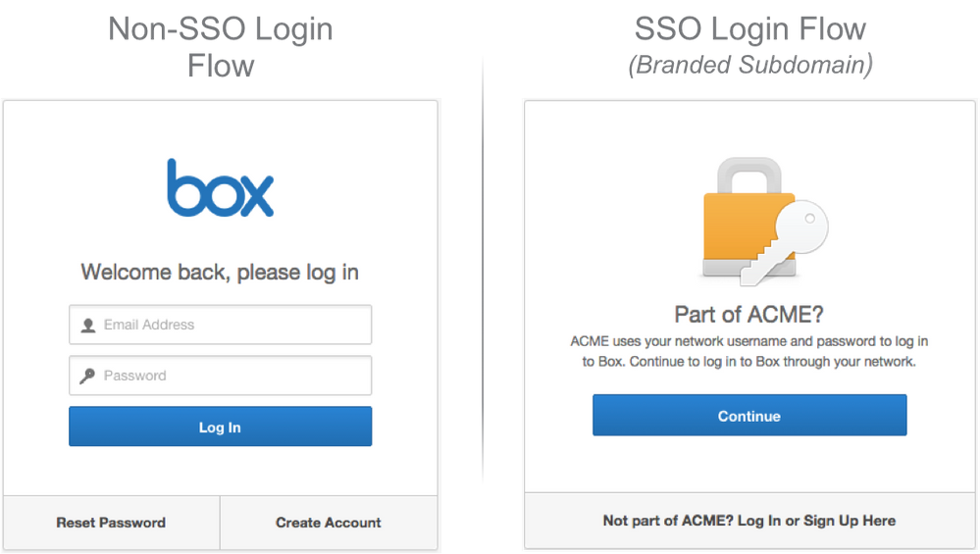Click the 'Part of ACME?' heading
Image resolution: width=980 pixels, height=554 pixels.
click(748, 314)
